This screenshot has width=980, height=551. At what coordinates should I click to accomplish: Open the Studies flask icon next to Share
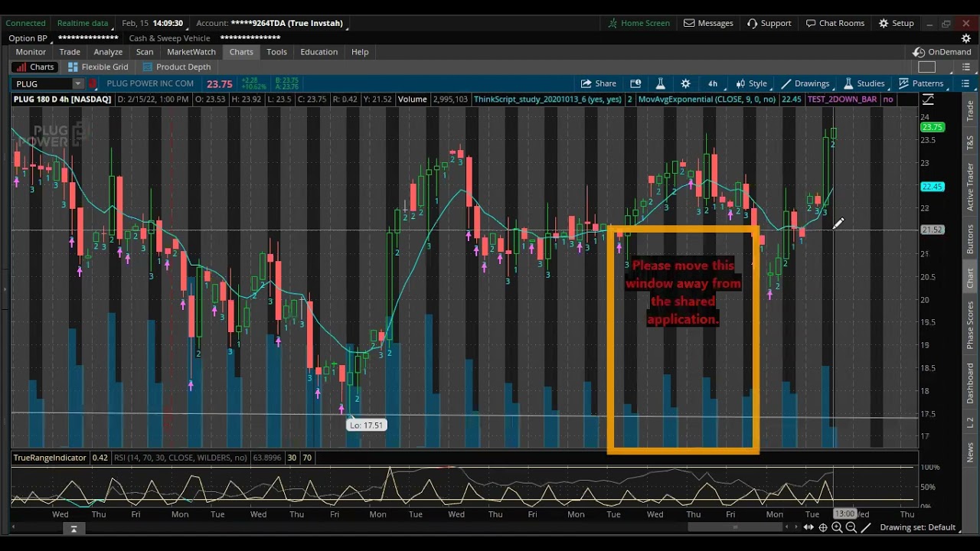point(660,83)
